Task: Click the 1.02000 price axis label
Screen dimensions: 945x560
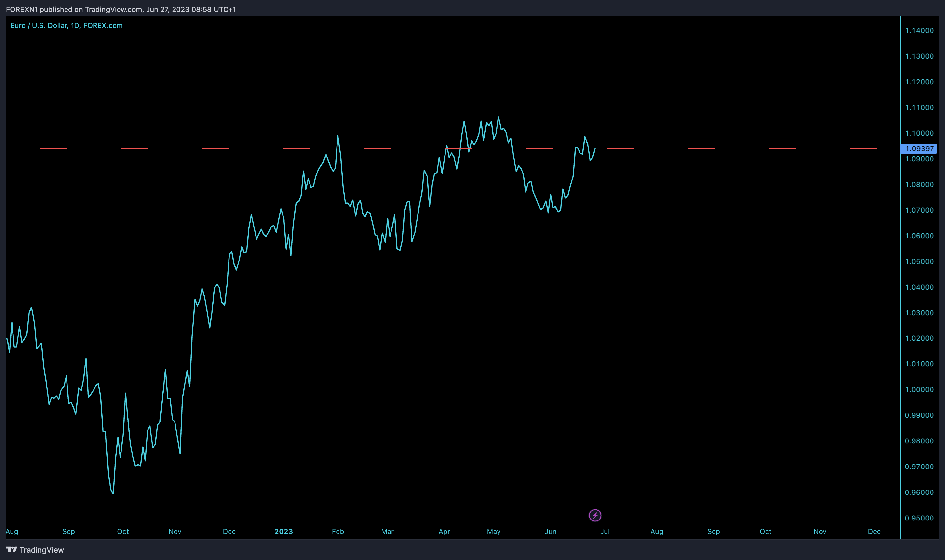Action: pyautogui.click(x=919, y=338)
